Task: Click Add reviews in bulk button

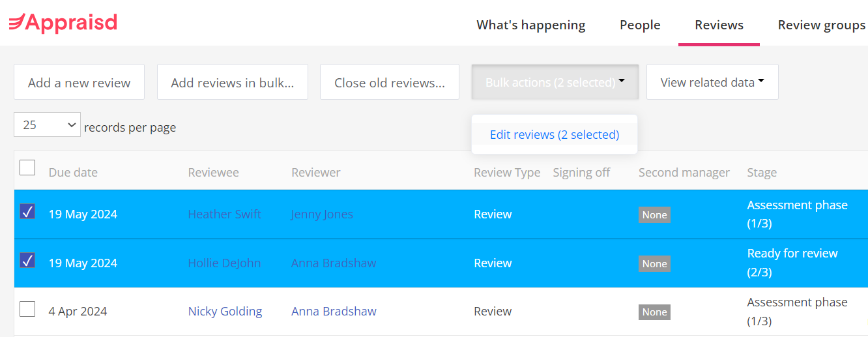Action: tap(233, 82)
